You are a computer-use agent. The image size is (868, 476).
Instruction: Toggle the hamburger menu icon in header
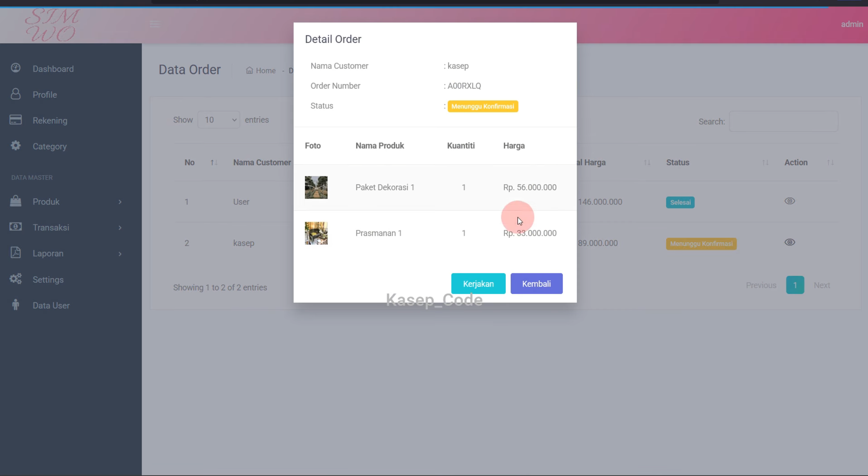point(155,24)
